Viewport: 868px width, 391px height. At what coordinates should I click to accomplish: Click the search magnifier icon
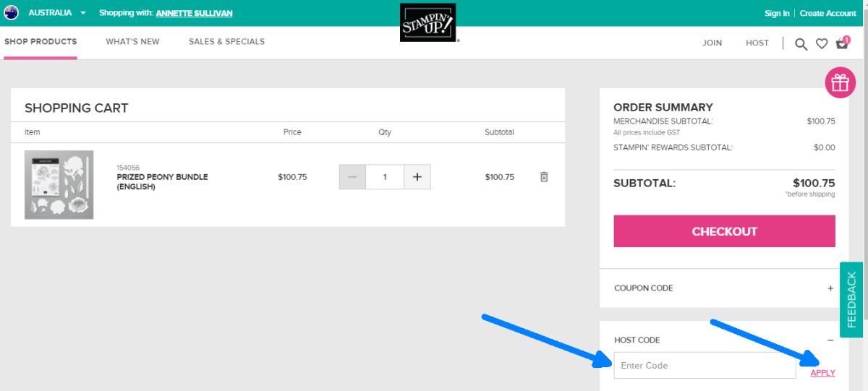pyautogui.click(x=801, y=44)
